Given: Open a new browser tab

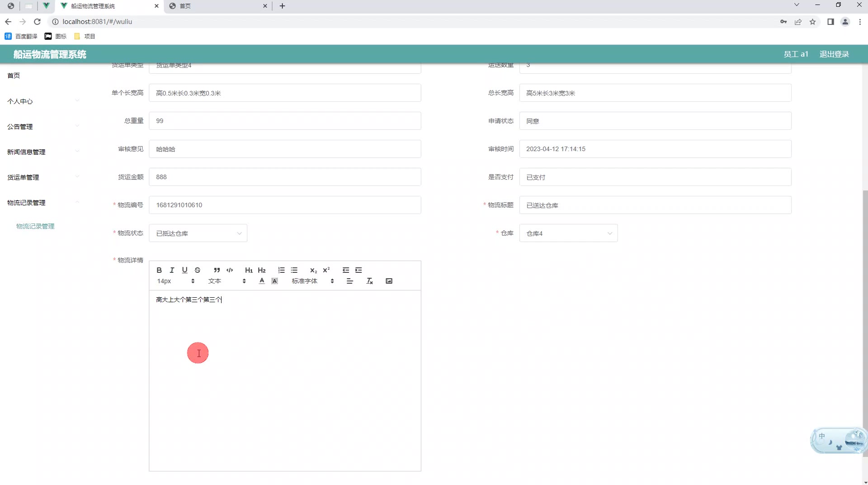Looking at the screenshot, I should (x=282, y=6).
